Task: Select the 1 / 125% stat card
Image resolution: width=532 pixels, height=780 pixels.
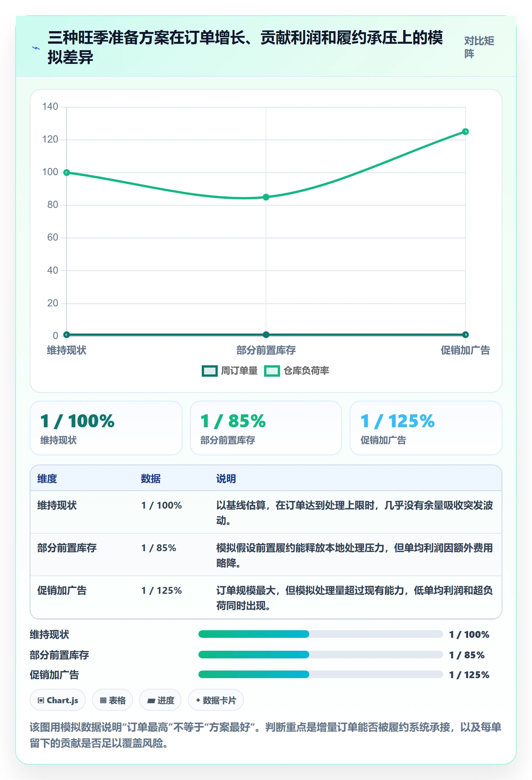Action: tap(426, 428)
